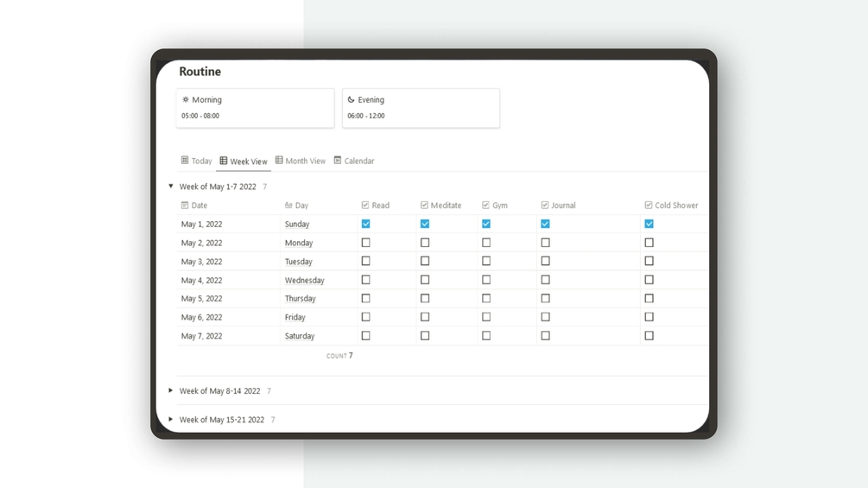Click the Gym column checkbox icon
The width and height of the screenshot is (868, 488).
pos(485,206)
